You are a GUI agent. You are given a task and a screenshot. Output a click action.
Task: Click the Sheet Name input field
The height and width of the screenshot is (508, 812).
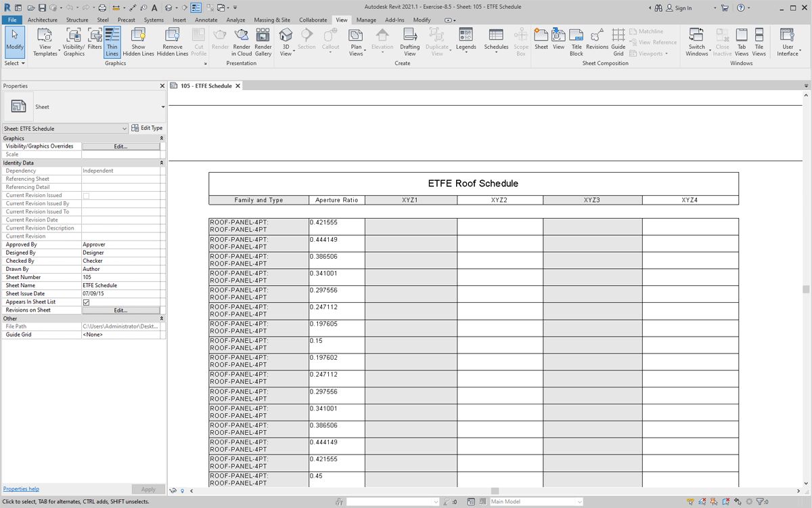(120, 286)
